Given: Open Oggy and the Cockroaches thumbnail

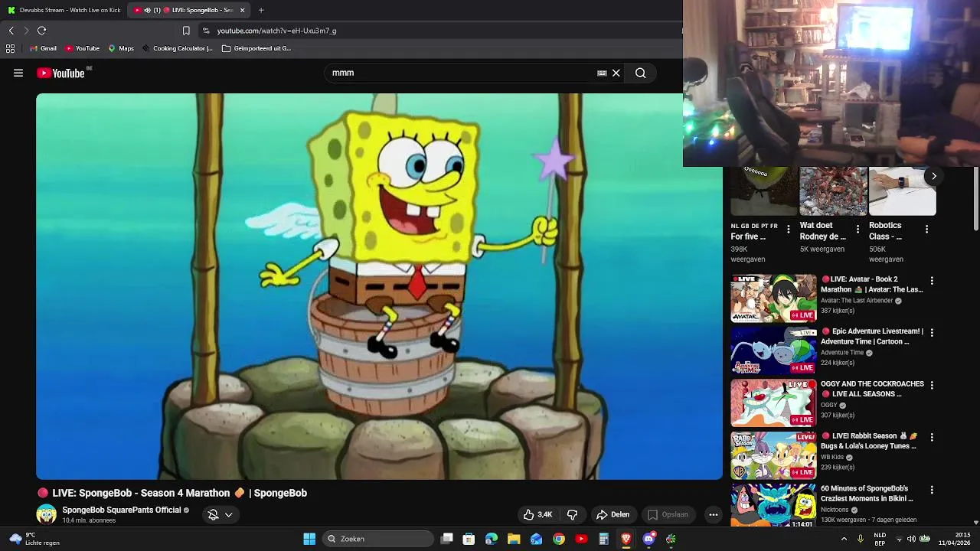Looking at the screenshot, I should coord(773,403).
